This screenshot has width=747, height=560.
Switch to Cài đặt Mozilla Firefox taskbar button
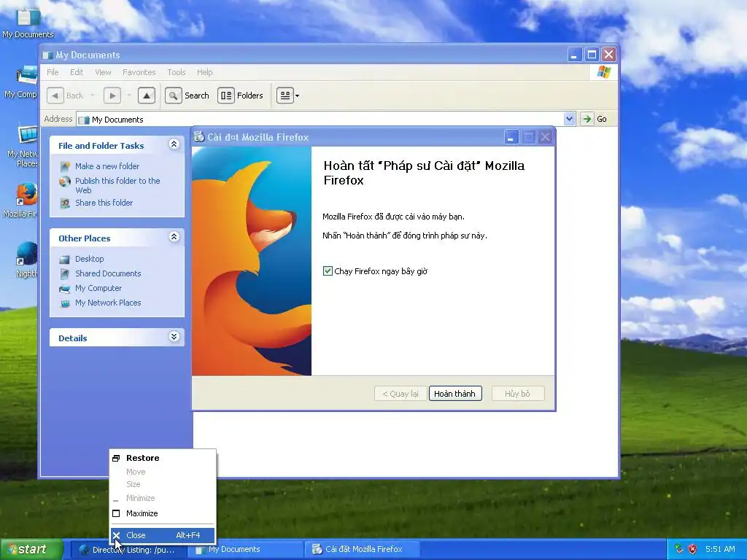pyautogui.click(x=361, y=550)
